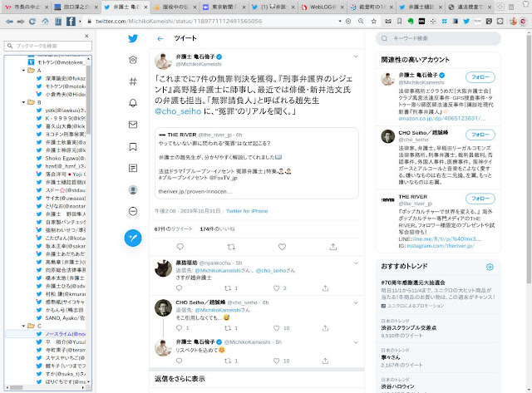The image size is (532, 393).
Task: Click browser home icon
Action: coord(45,22)
